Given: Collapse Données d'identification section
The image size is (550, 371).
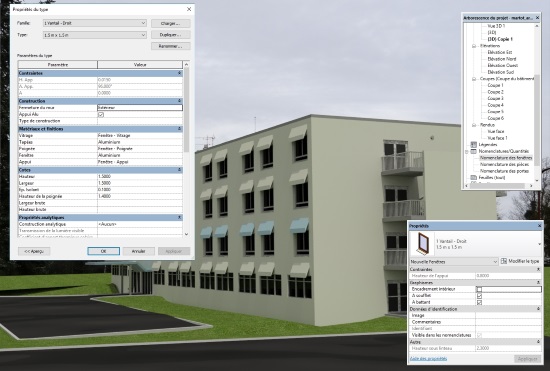Looking at the screenshot, I should tap(538, 309).
